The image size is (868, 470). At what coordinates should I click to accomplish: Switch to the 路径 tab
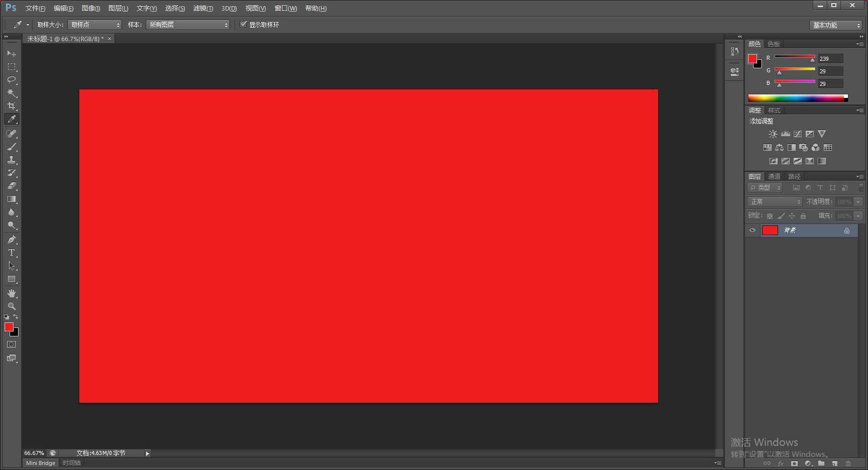tap(794, 177)
